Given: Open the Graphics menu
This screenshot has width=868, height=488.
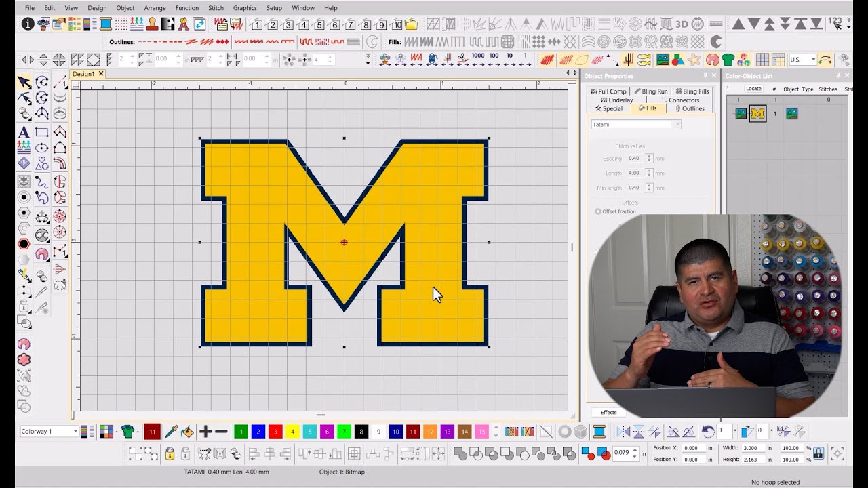Looking at the screenshot, I should (x=245, y=8).
